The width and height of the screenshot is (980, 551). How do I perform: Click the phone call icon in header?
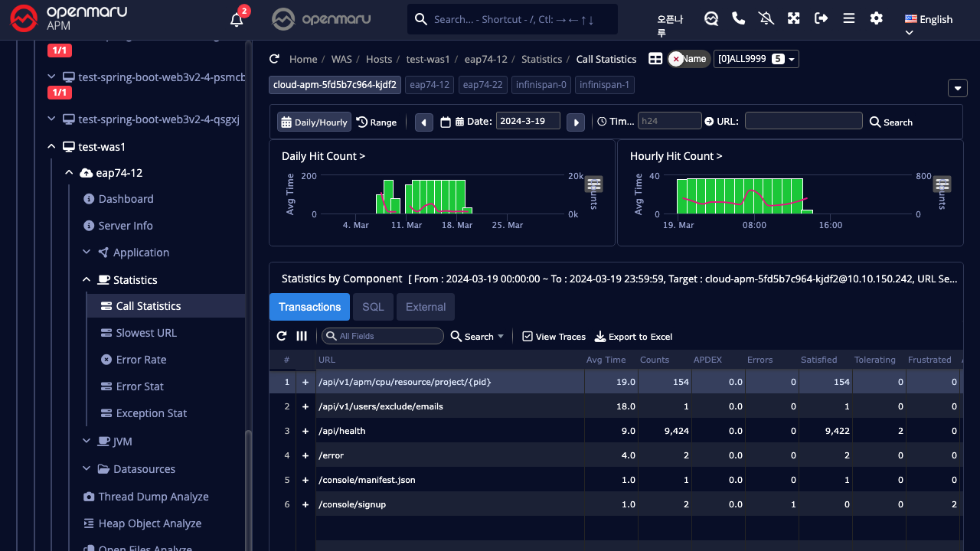pyautogui.click(x=738, y=18)
